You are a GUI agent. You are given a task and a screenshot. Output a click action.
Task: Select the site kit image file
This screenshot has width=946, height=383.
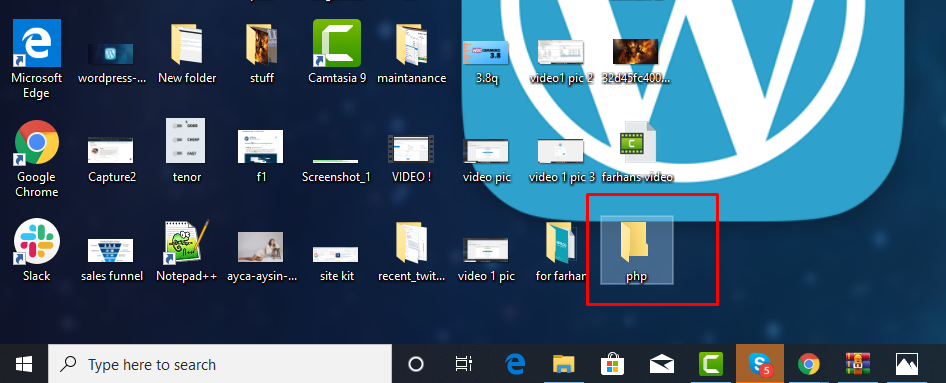point(335,255)
